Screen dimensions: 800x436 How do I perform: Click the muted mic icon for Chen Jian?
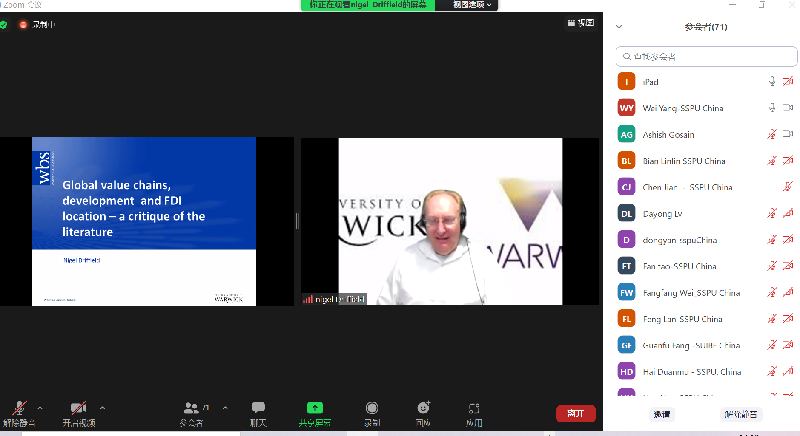point(788,187)
